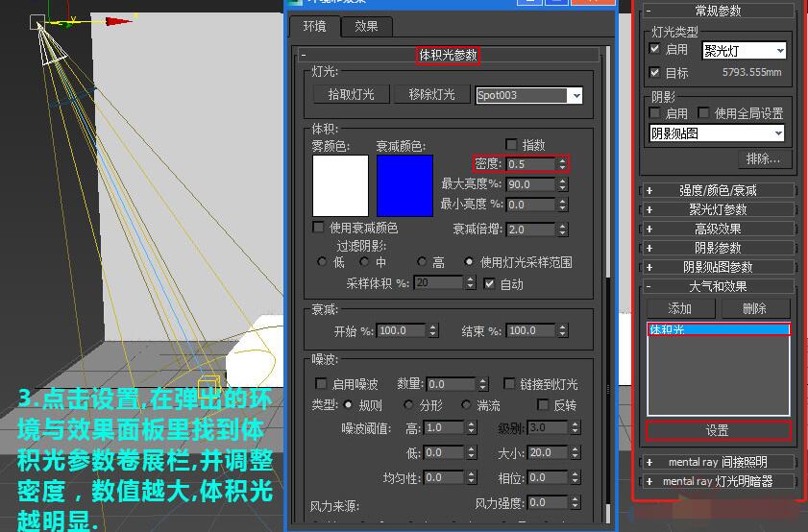The height and width of the screenshot is (532, 808).
Task: Click the 衰减倍增 spinner
Action: [x=563, y=230]
